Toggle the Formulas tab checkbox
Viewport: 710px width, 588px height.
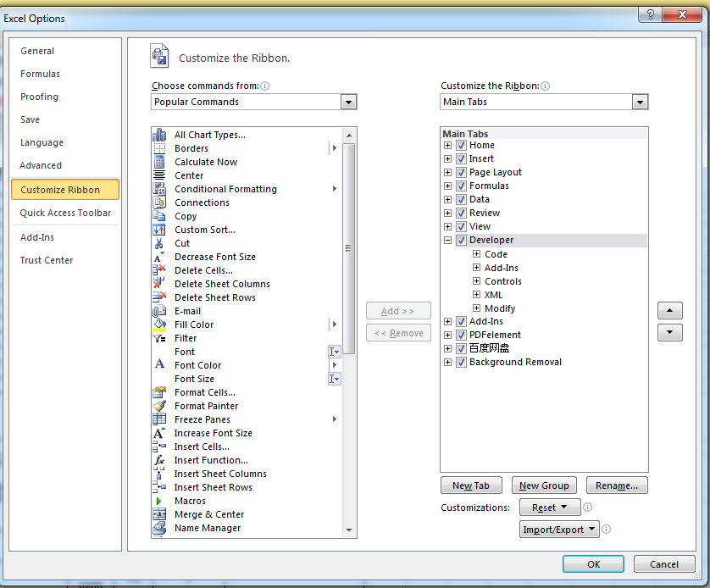(x=461, y=186)
